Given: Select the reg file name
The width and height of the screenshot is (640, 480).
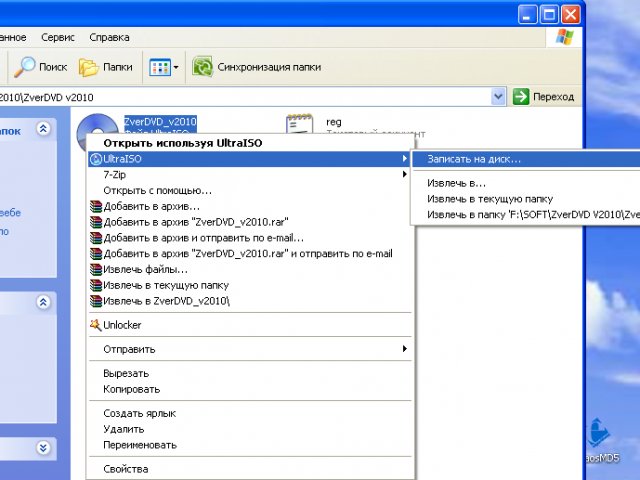Looking at the screenshot, I should click(334, 122).
